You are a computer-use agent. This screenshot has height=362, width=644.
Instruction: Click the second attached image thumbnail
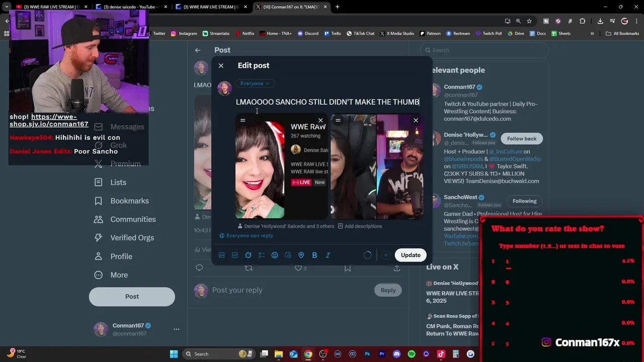pyautogui.click(x=377, y=166)
